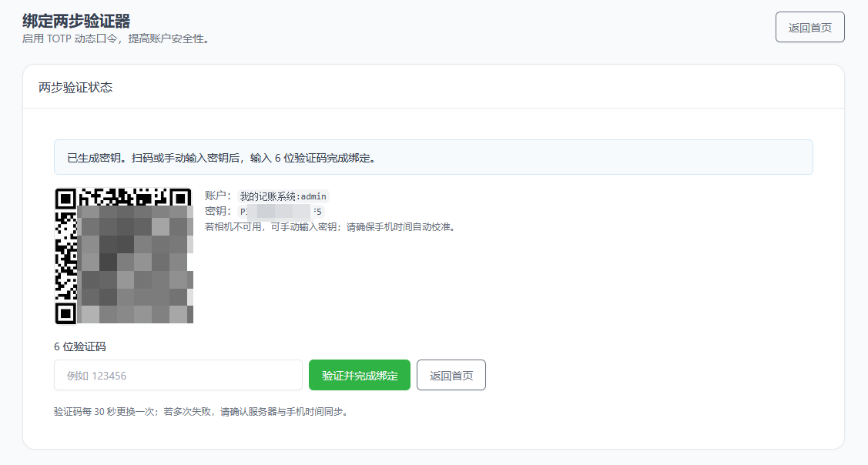The height and width of the screenshot is (465, 868).
Task: Click the QR code's top-left finder square
Action: [65, 199]
